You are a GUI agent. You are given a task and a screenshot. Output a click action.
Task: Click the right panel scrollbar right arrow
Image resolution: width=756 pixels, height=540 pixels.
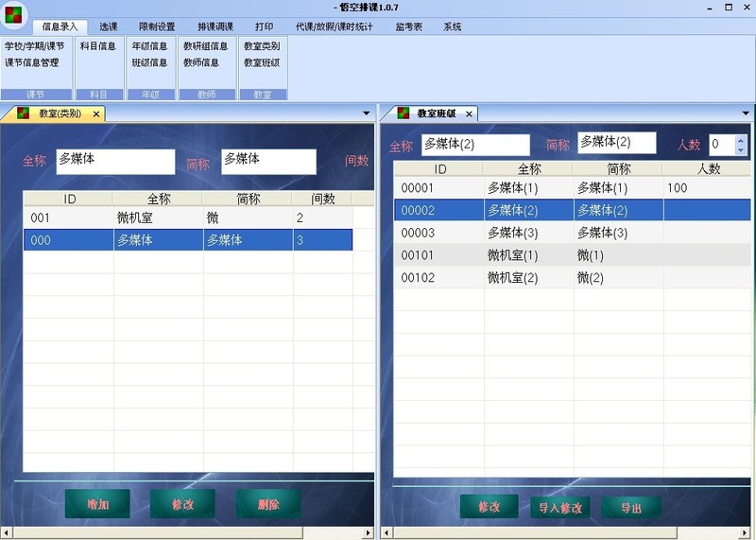tap(747, 533)
